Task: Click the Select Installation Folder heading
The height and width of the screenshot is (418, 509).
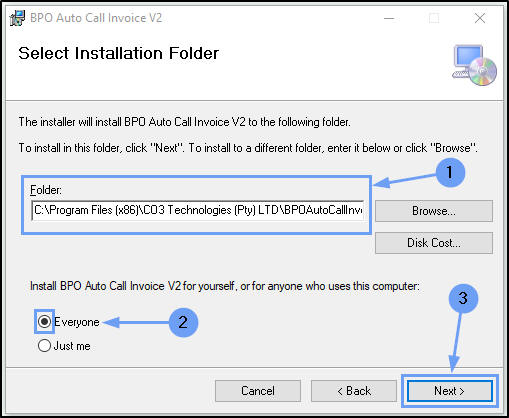Action: (118, 53)
